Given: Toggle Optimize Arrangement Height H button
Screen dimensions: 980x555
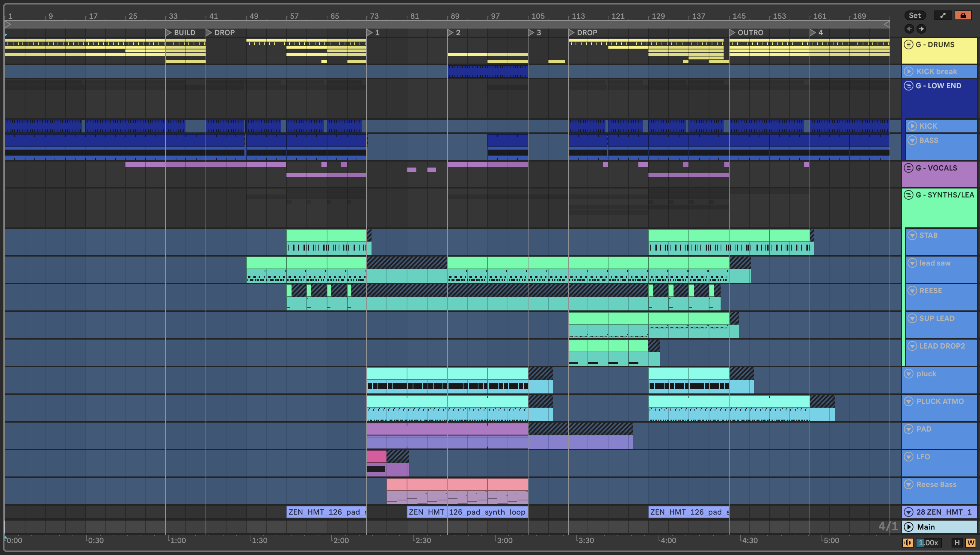Looking at the screenshot, I should pyautogui.click(x=957, y=542).
